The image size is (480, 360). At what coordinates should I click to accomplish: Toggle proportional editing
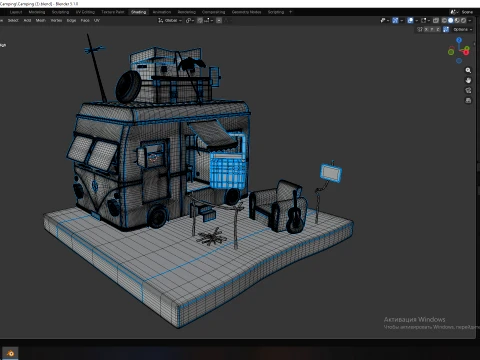(219, 21)
